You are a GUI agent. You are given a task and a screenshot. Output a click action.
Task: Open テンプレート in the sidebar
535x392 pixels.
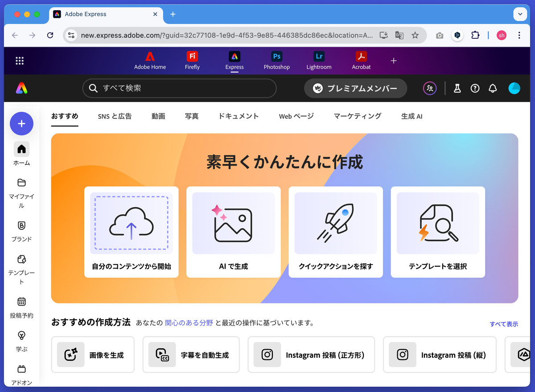21,269
